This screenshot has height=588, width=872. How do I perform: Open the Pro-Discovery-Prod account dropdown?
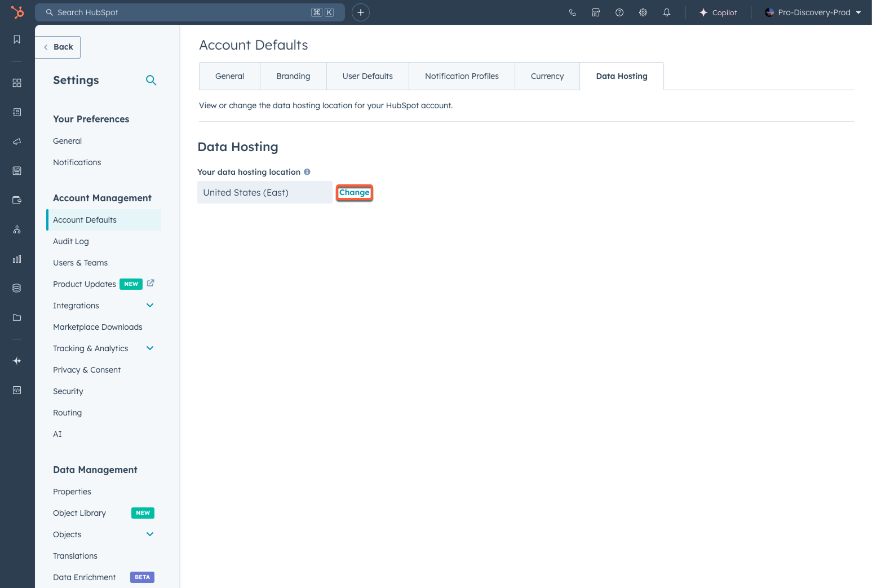click(812, 12)
